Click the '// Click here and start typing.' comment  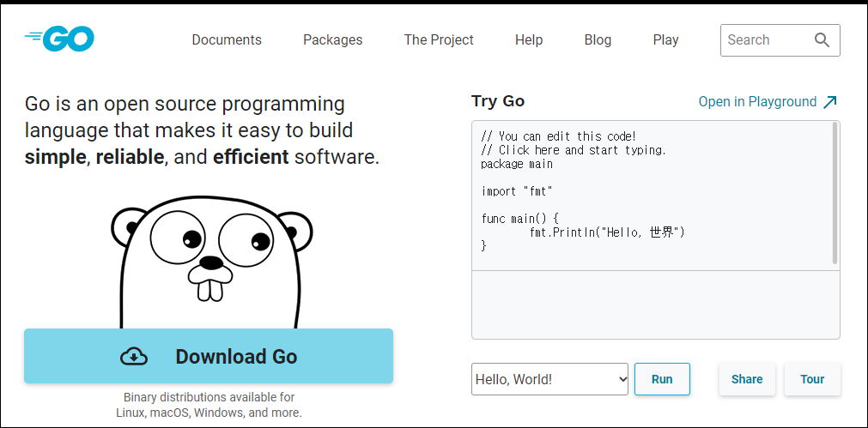pyautogui.click(x=574, y=150)
